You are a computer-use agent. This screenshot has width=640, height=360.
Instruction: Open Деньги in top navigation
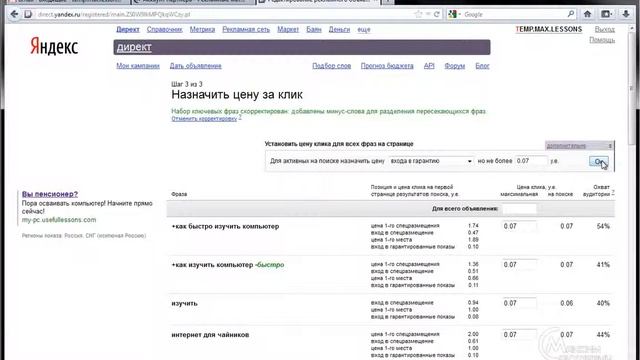[x=339, y=29]
